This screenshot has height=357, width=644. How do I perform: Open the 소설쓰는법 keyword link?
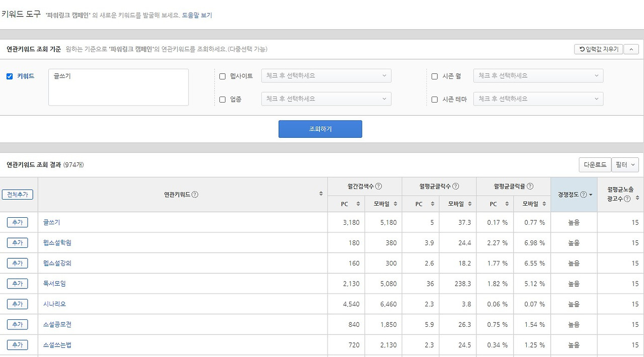pyautogui.click(x=57, y=345)
